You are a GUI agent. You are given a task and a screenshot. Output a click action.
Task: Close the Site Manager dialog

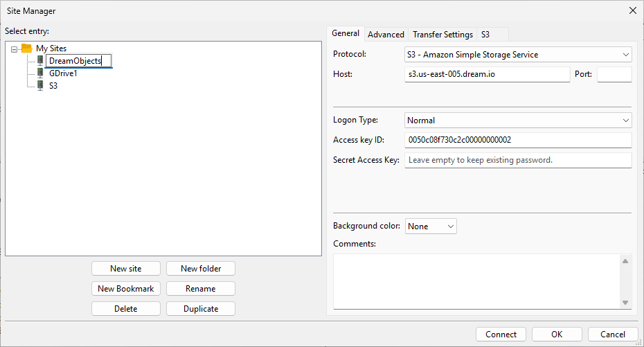tap(632, 10)
